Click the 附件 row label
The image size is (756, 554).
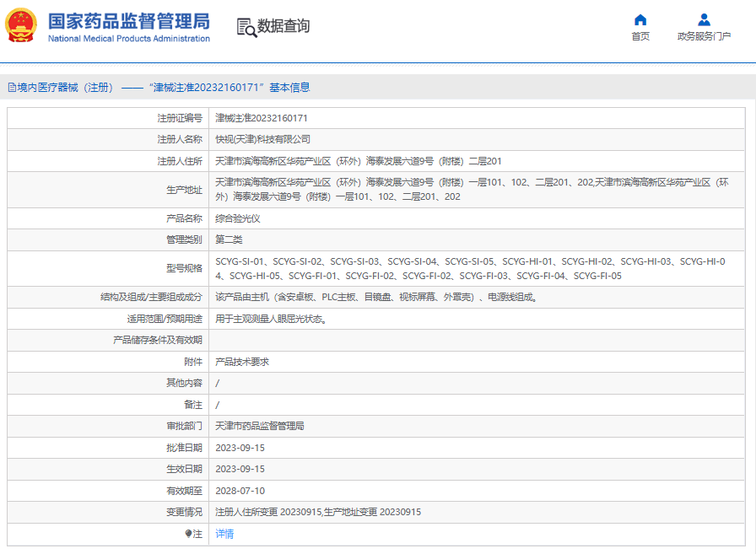tap(193, 362)
